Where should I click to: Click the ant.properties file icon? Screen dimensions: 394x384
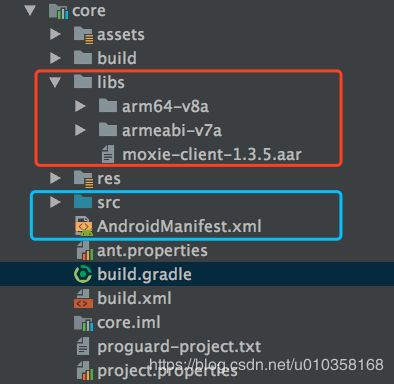(83, 251)
